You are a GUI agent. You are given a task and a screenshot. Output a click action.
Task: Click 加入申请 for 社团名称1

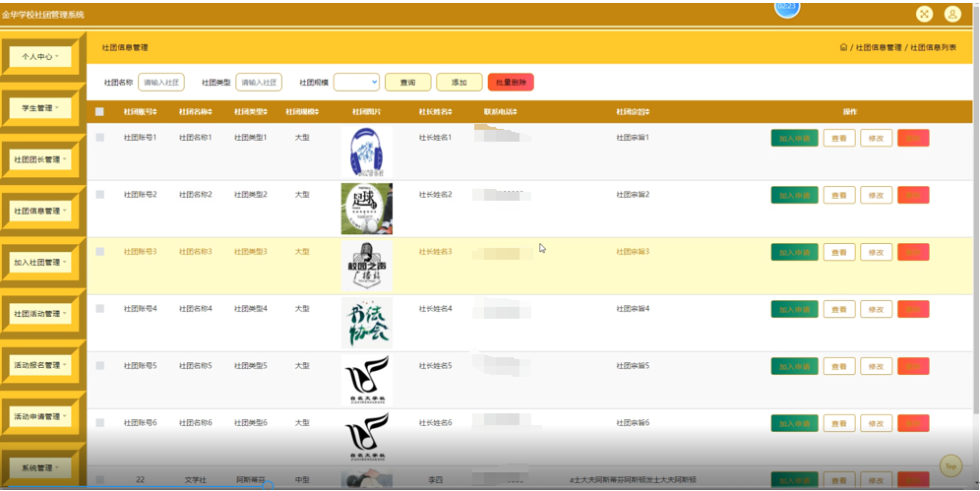point(794,138)
